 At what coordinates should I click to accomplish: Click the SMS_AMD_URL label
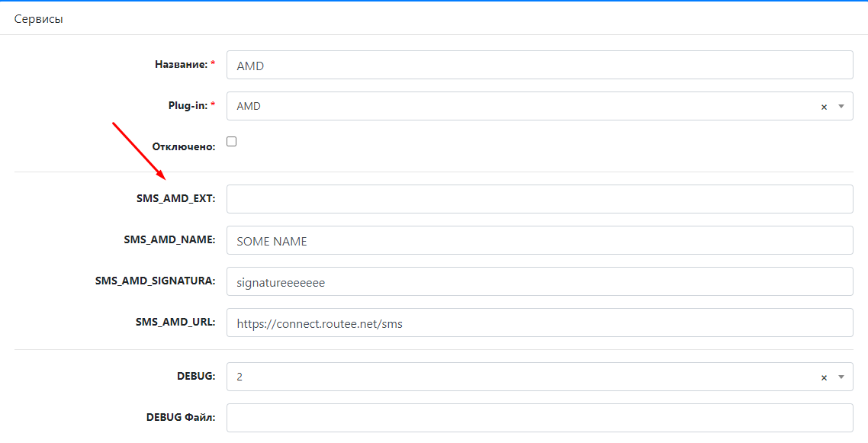(x=175, y=322)
